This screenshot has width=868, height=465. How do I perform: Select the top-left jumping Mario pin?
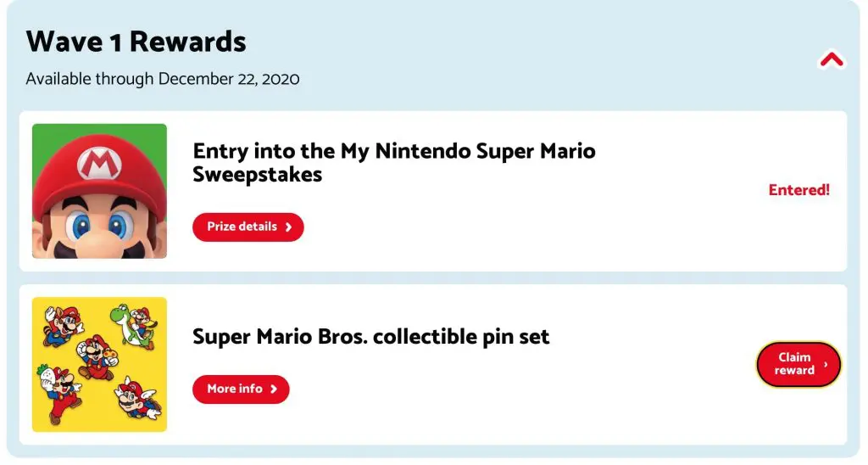click(x=63, y=323)
